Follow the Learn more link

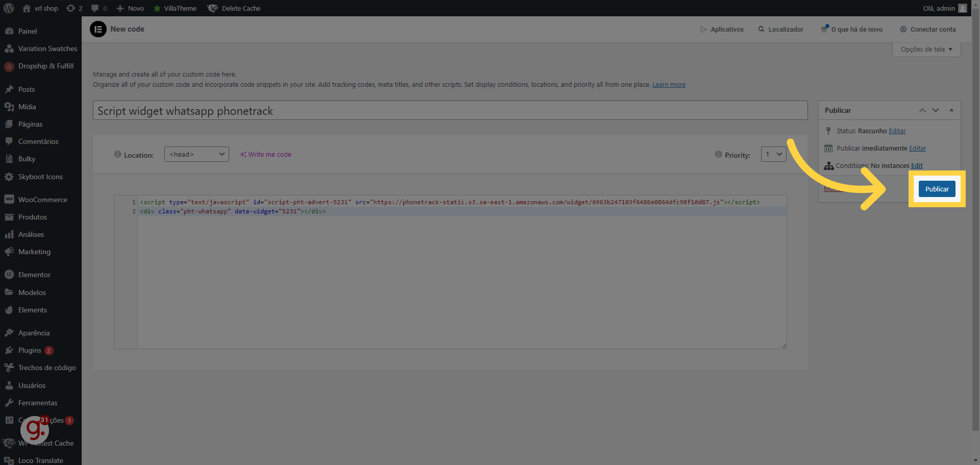coord(669,85)
